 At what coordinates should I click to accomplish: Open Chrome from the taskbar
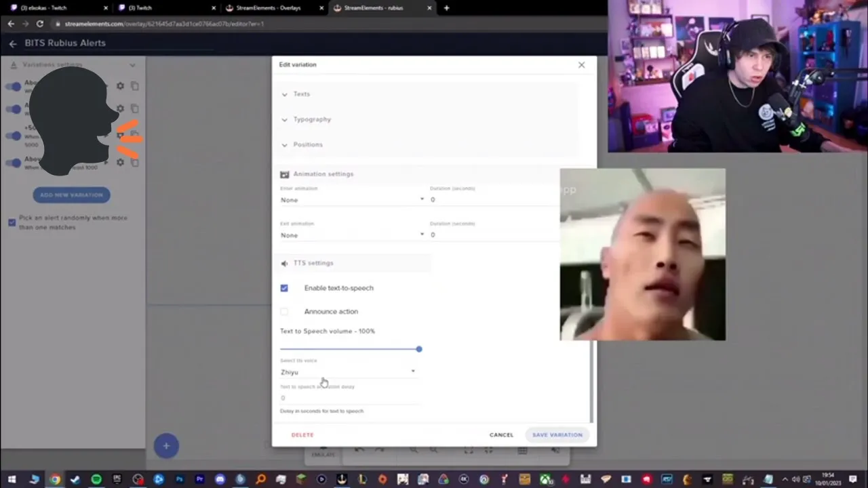tap(55, 480)
